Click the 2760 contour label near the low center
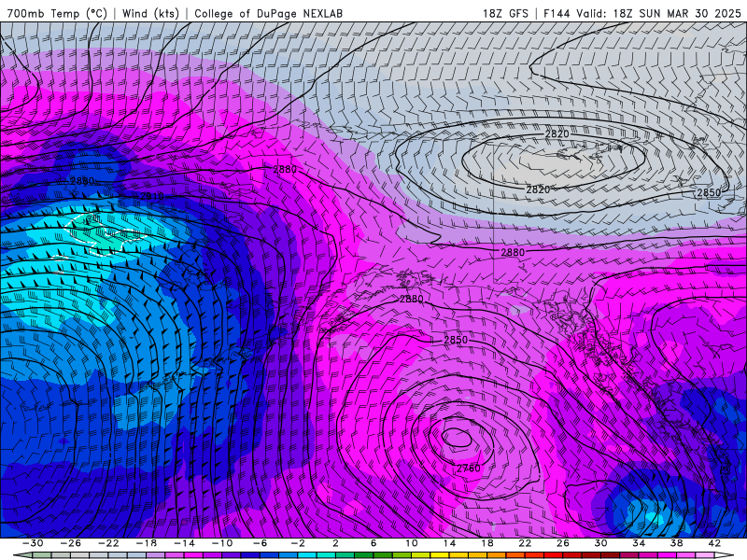 469,469
